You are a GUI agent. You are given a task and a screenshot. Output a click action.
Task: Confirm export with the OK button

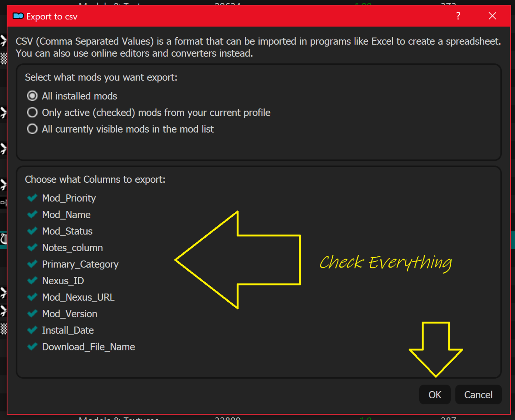pyautogui.click(x=435, y=395)
